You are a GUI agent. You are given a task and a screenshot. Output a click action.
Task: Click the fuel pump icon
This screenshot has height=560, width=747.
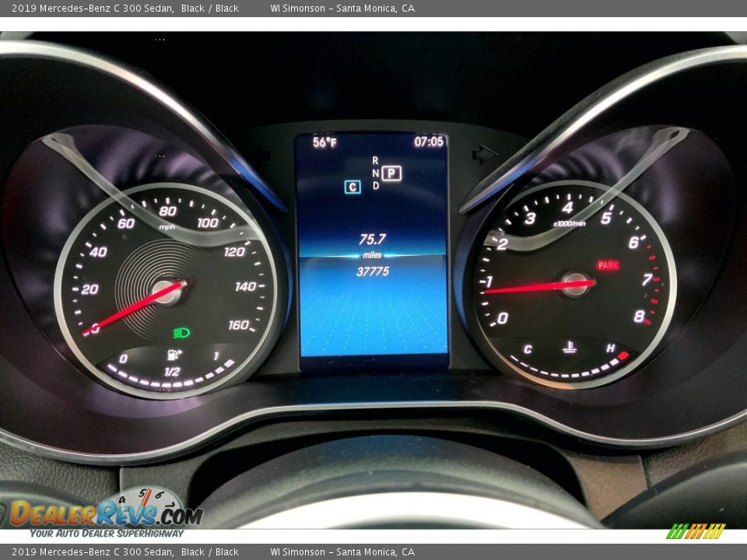[x=174, y=355]
